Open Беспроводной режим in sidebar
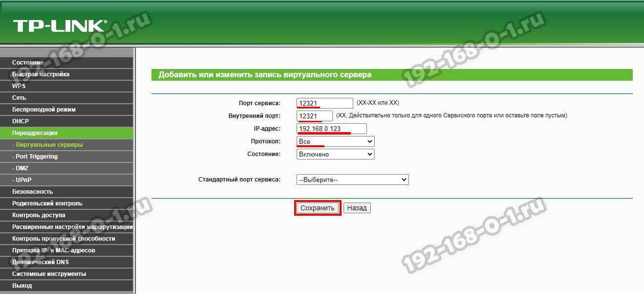The width and height of the screenshot is (644, 294). (x=44, y=110)
